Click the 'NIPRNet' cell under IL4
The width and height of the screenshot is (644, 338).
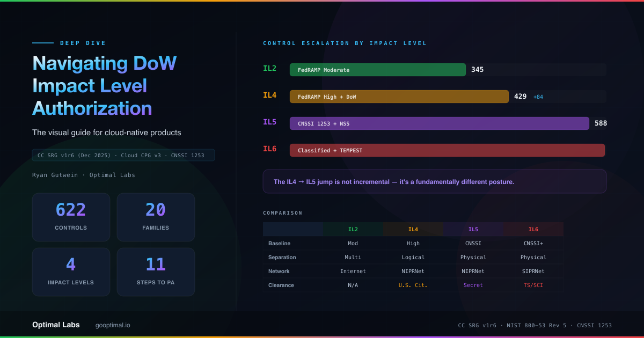pos(413,271)
